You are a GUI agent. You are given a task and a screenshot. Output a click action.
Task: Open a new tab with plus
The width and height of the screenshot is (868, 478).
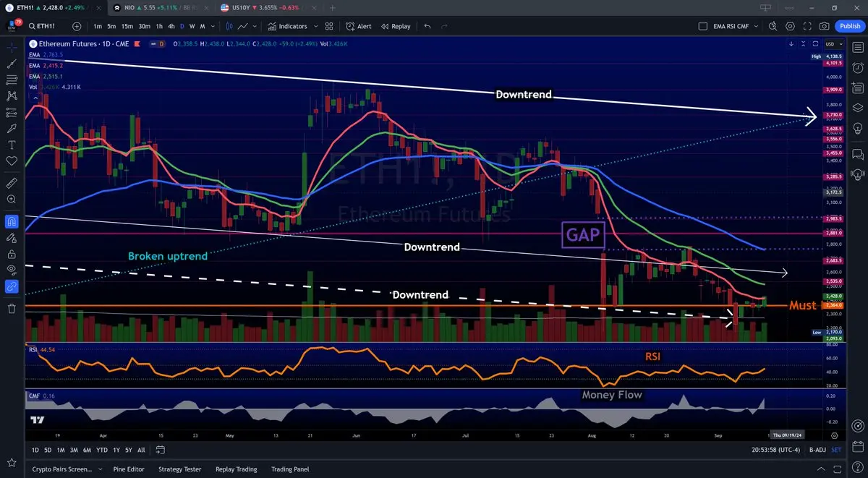pos(332,7)
